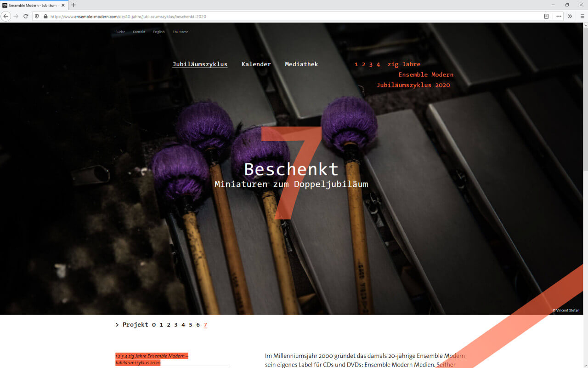Open the Mediathek menu item
588x368 pixels.
[x=301, y=64]
